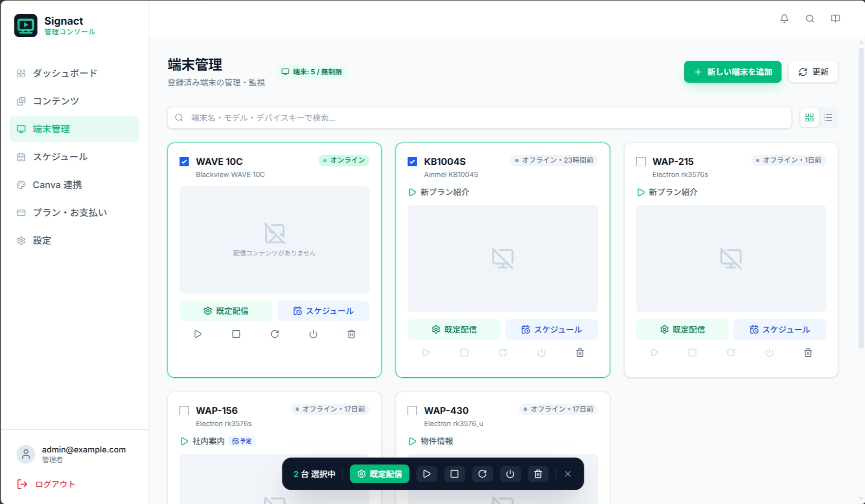Play on selected devices in bulk bar

426,474
